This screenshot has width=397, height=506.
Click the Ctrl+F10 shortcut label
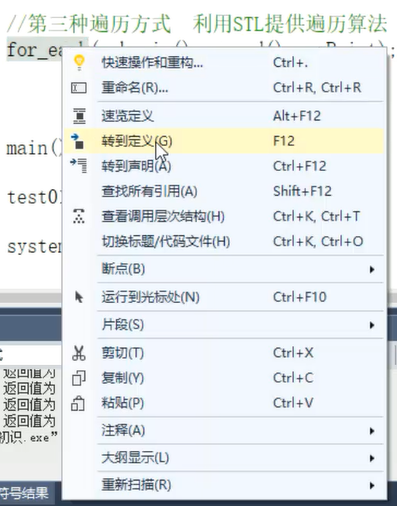[x=300, y=297]
